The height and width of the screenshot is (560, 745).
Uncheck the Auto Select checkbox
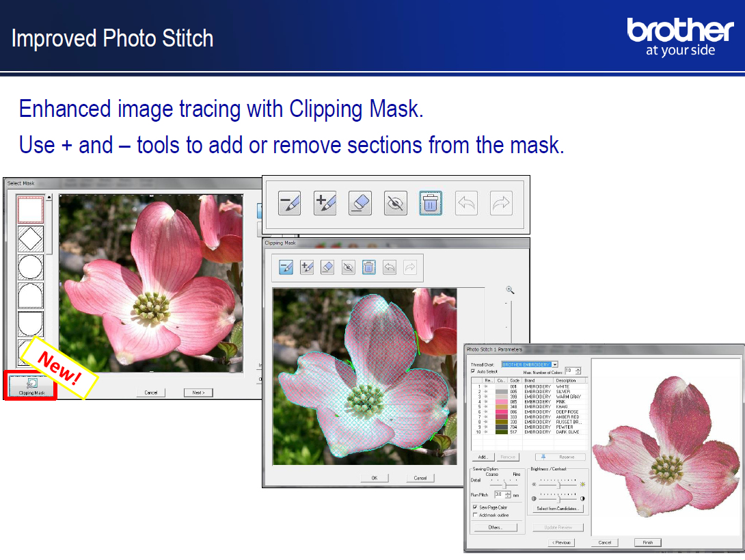click(474, 371)
